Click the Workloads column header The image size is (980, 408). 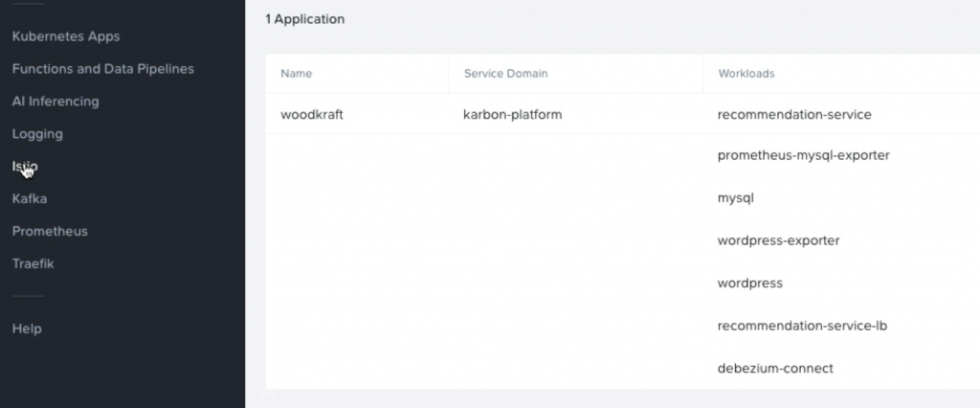(x=746, y=74)
